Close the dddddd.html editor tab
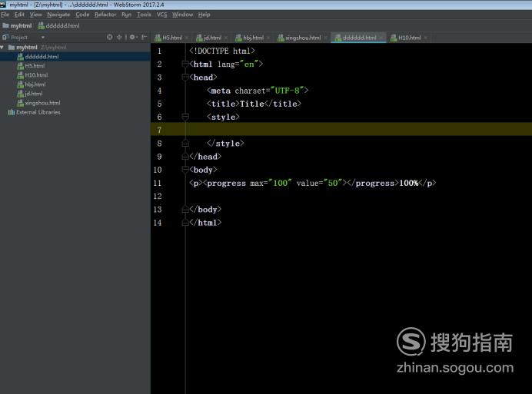532x394 pixels. [x=381, y=38]
